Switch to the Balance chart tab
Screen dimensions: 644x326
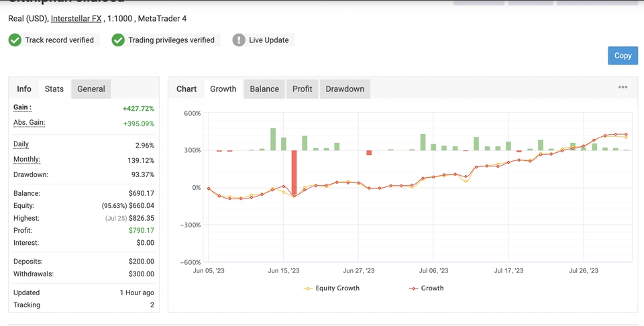(x=264, y=89)
